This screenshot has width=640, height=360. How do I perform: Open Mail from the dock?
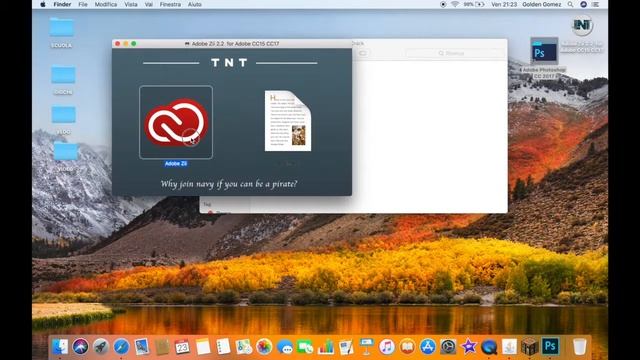142,347
